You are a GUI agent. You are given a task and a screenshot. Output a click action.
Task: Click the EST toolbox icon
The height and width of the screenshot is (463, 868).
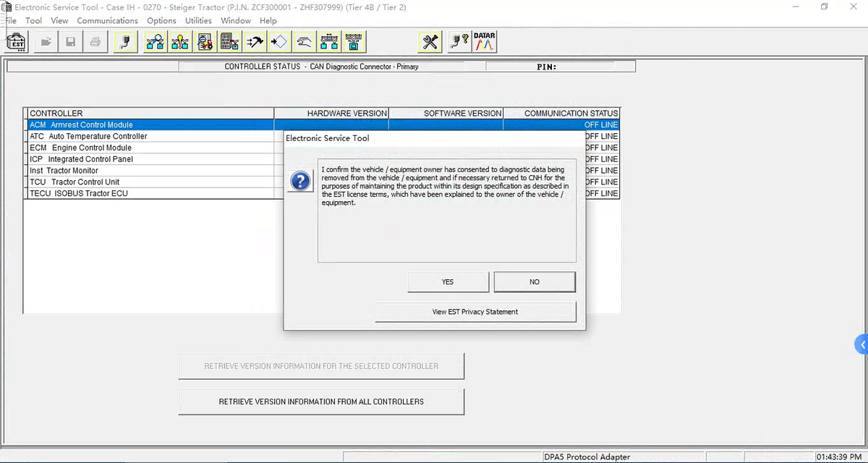tap(17, 43)
